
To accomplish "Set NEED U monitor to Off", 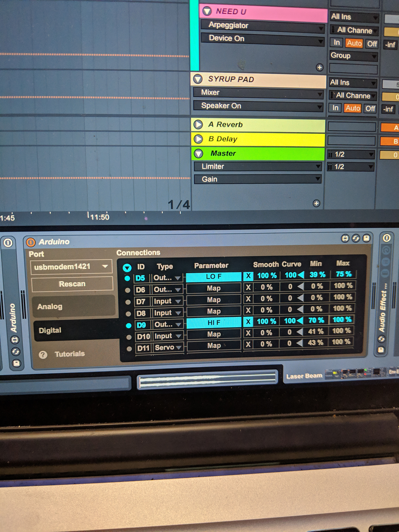I will 372,44.
